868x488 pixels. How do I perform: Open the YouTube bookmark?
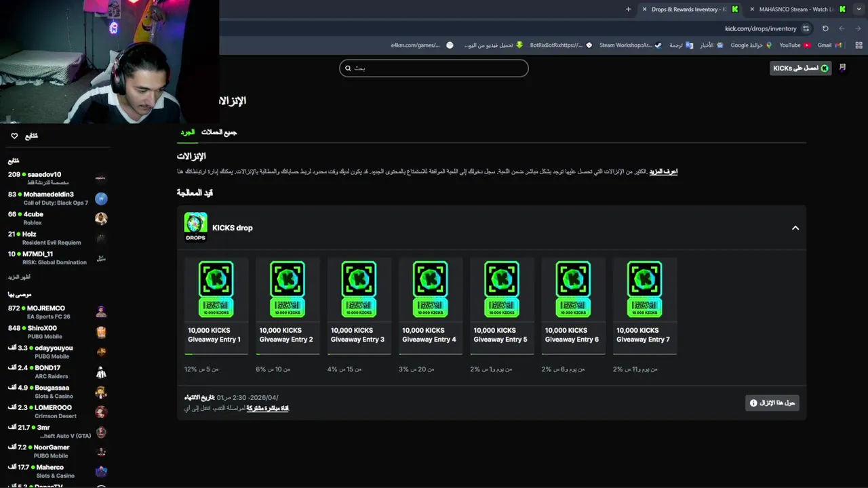click(x=795, y=45)
